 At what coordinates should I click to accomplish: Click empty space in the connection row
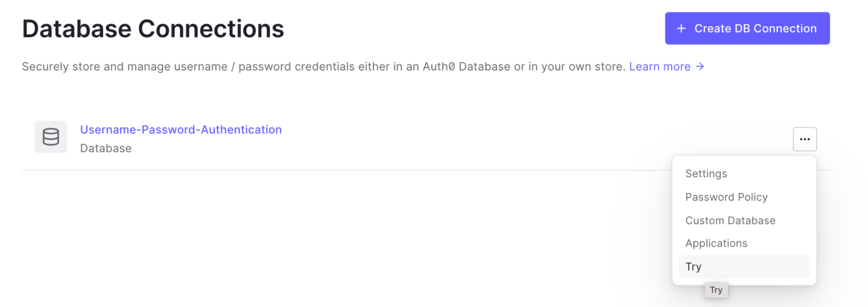(478, 139)
